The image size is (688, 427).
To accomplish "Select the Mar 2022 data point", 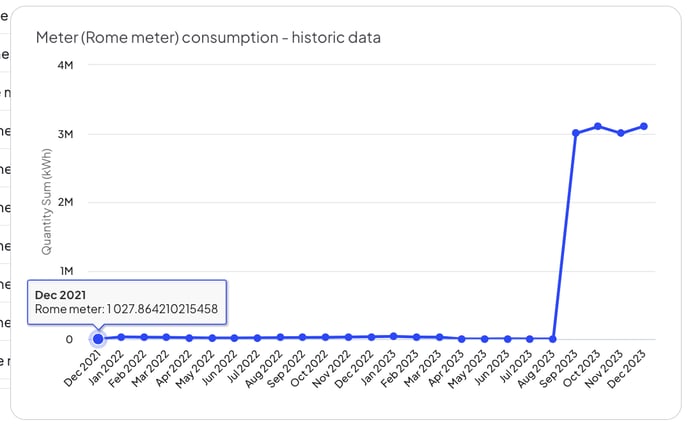I will point(166,337).
